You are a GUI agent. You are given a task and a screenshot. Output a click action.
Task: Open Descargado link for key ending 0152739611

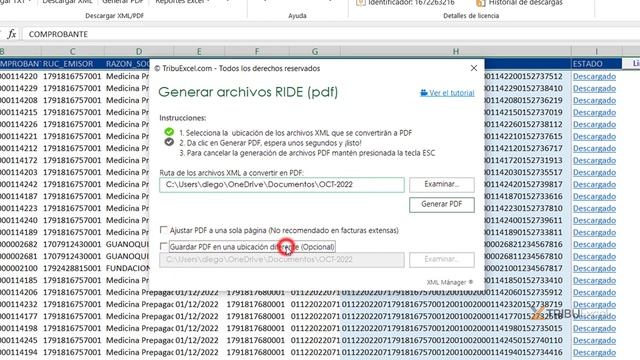click(594, 220)
